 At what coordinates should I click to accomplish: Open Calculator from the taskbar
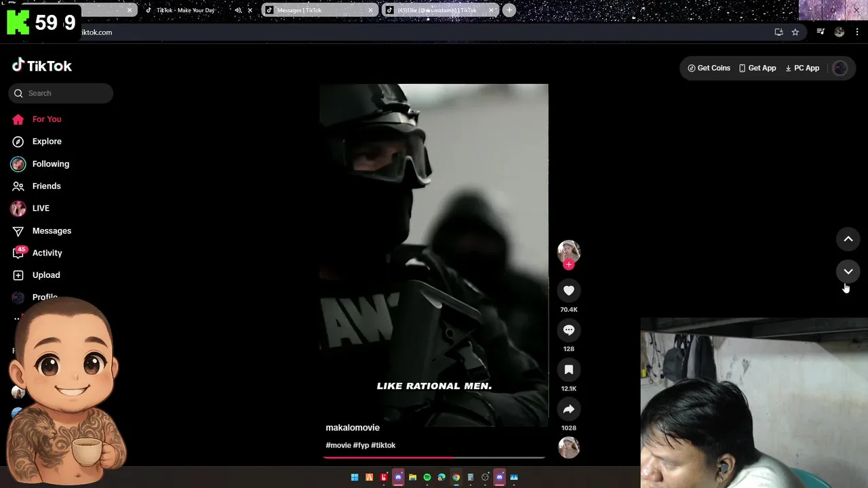click(x=470, y=477)
